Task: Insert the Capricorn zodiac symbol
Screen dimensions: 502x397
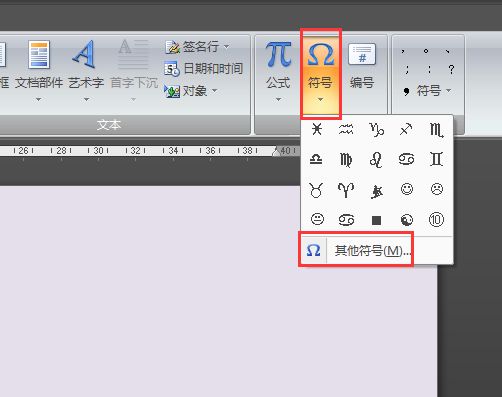Action: [x=376, y=129]
